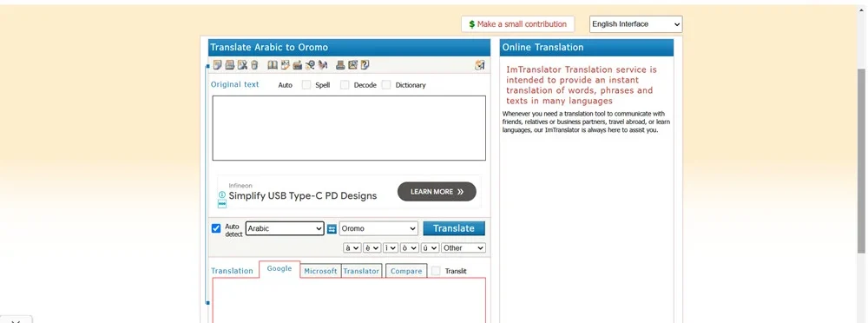Click the Copy page icon in toolbar
This screenshot has width=868, height=323.
pos(218,65)
